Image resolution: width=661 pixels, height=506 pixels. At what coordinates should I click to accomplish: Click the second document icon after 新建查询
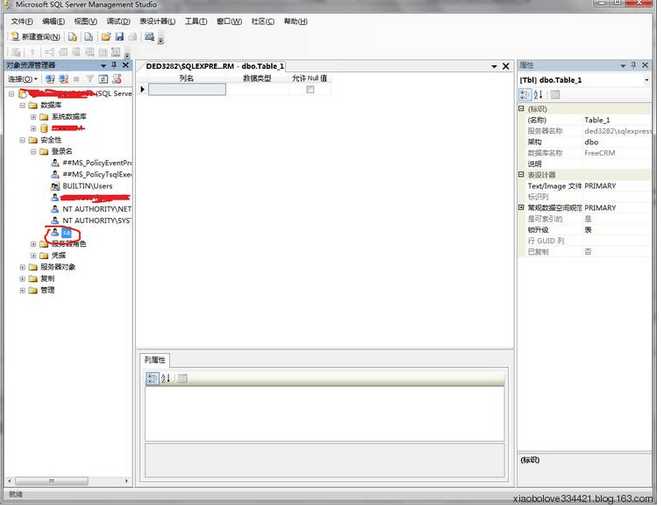[89, 37]
